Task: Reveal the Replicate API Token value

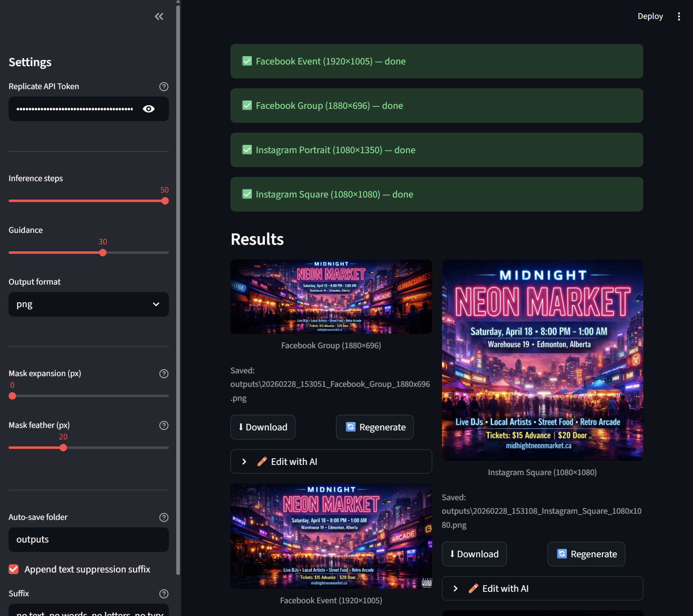Action: (148, 109)
